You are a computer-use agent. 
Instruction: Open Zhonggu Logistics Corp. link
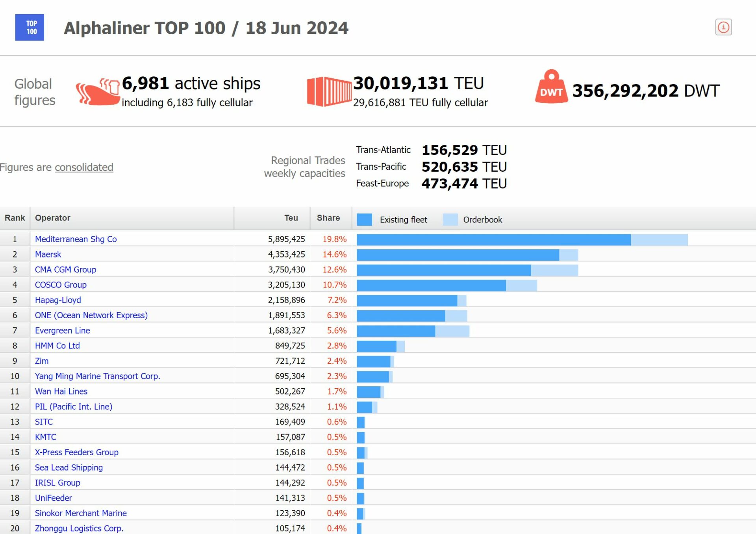click(x=79, y=528)
